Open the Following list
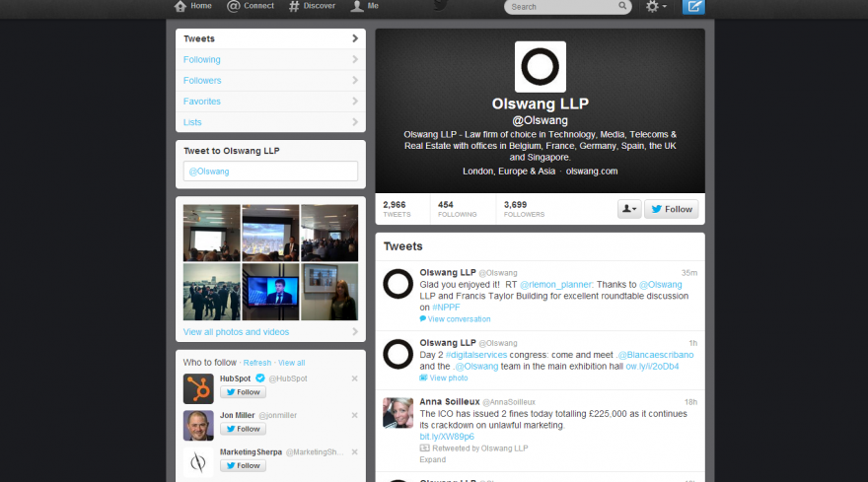The height and width of the screenshot is (482, 868). tap(270, 60)
